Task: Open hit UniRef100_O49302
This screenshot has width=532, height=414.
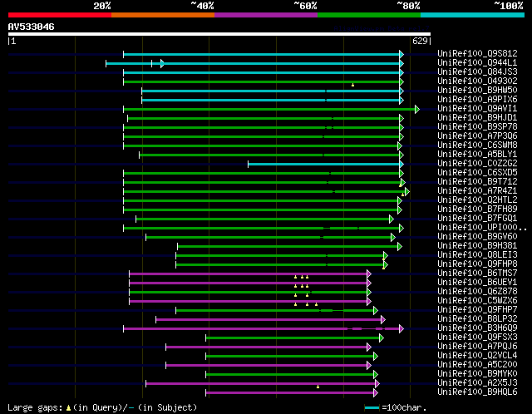Action: click(477, 81)
